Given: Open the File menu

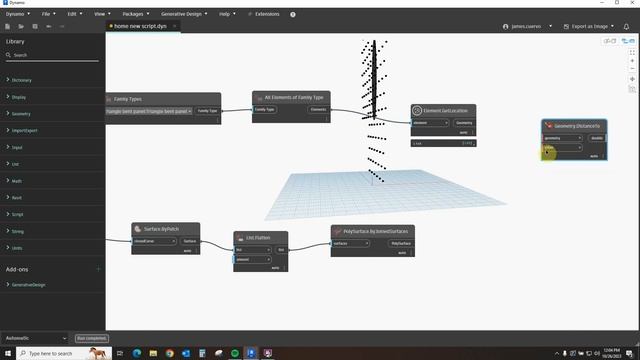Looking at the screenshot, I should click(48, 14).
